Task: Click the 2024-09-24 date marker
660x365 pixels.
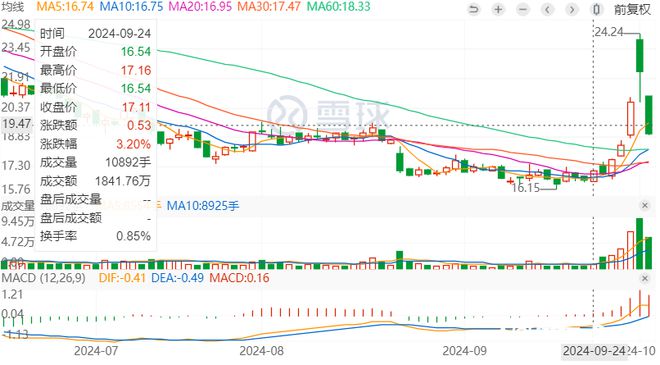Action: (594, 351)
